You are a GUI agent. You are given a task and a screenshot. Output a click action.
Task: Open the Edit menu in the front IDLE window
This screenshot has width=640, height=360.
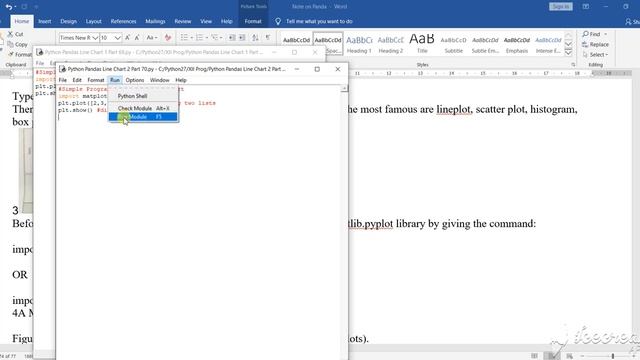pos(77,80)
